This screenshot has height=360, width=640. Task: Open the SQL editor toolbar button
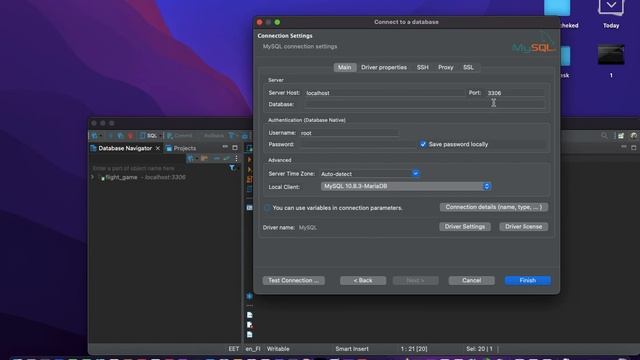click(148, 136)
